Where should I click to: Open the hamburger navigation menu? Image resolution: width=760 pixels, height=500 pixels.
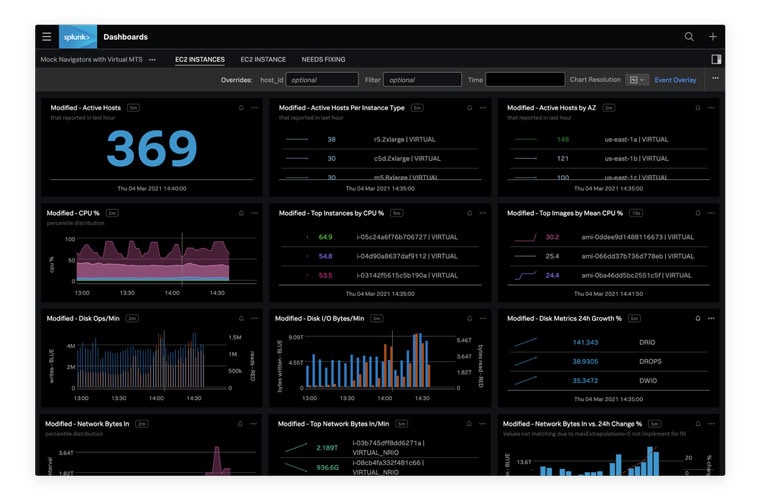47,37
